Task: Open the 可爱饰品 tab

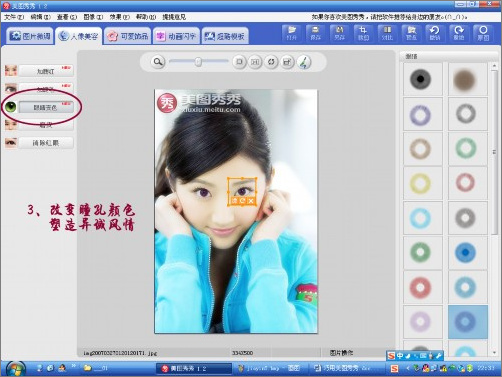Action: [x=128, y=36]
